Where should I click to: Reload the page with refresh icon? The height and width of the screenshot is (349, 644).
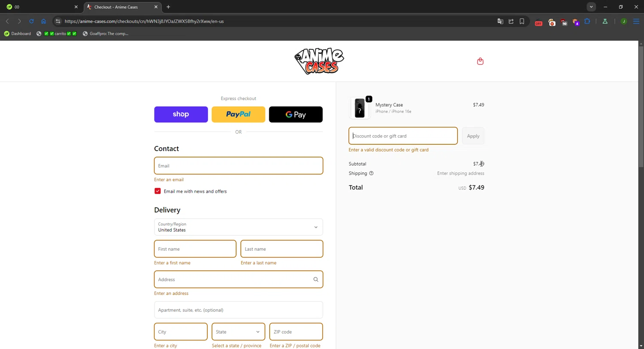click(31, 21)
